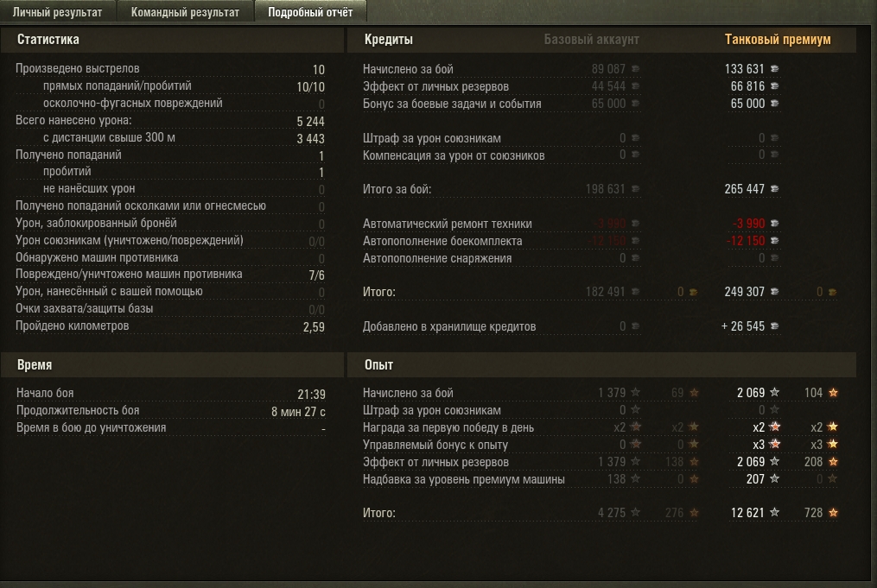
Task: Click the dimmed credits icon beside 89 087
Action: (635, 69)
